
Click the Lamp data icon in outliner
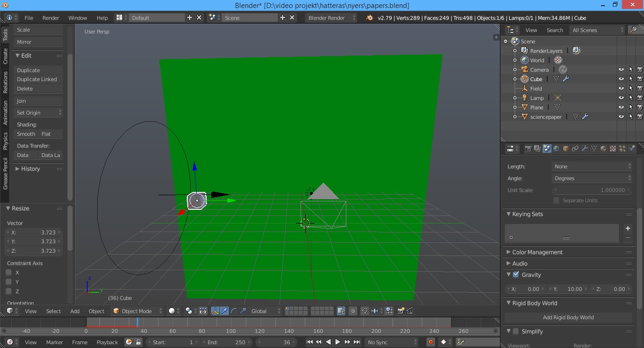pyautogui.click(x=557, y=98)
